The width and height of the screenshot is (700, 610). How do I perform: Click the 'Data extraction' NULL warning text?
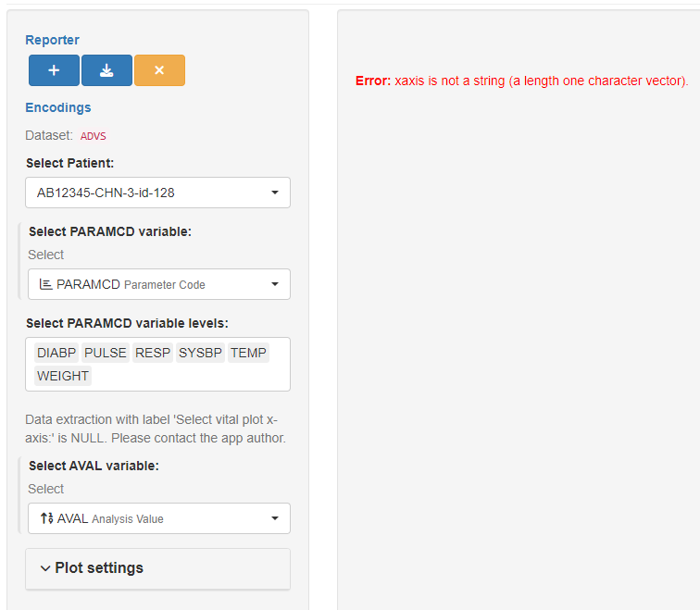point(156,429)
